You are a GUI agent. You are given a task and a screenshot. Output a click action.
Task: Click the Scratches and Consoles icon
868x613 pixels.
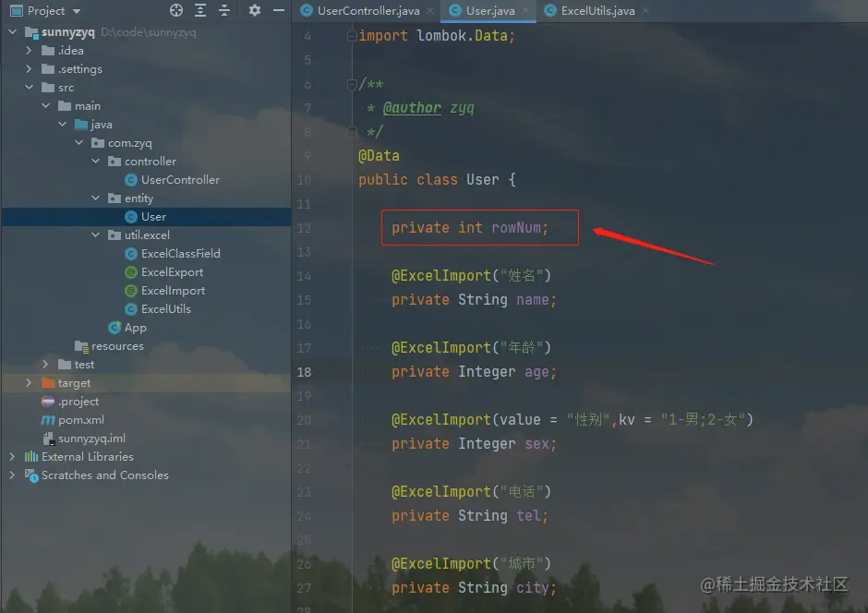coord(31,475)
